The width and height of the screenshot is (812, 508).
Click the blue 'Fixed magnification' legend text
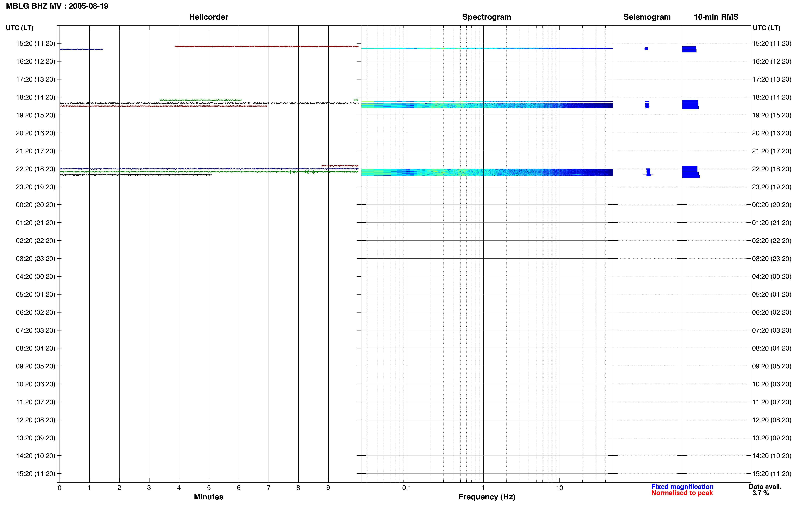pyautogui.click(x=682, y=486)
